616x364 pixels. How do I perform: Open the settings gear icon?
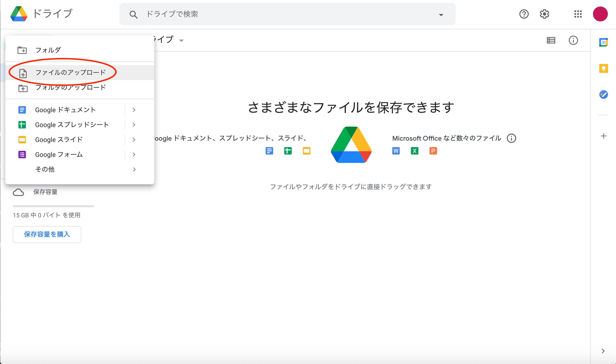tap(544, 14)
